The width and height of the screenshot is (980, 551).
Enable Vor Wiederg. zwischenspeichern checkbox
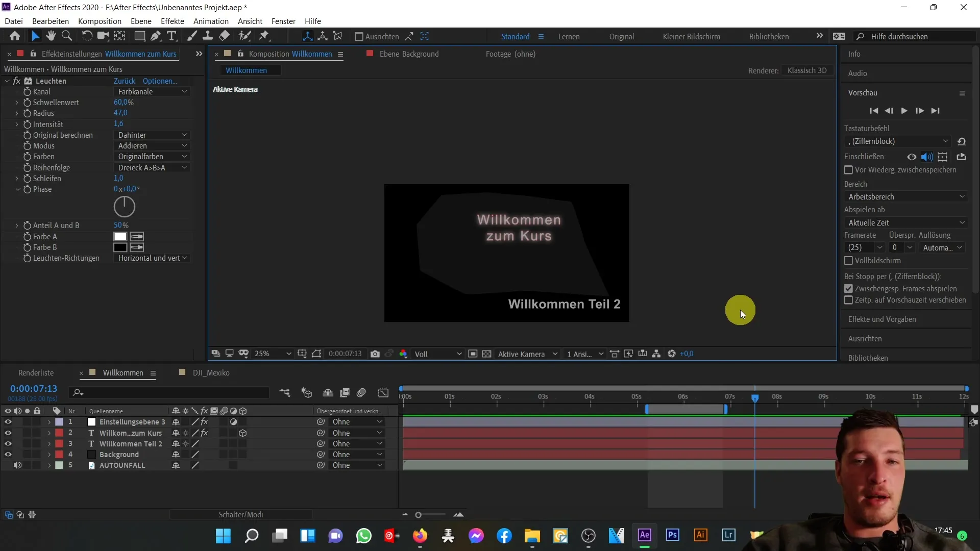(849, 170)
